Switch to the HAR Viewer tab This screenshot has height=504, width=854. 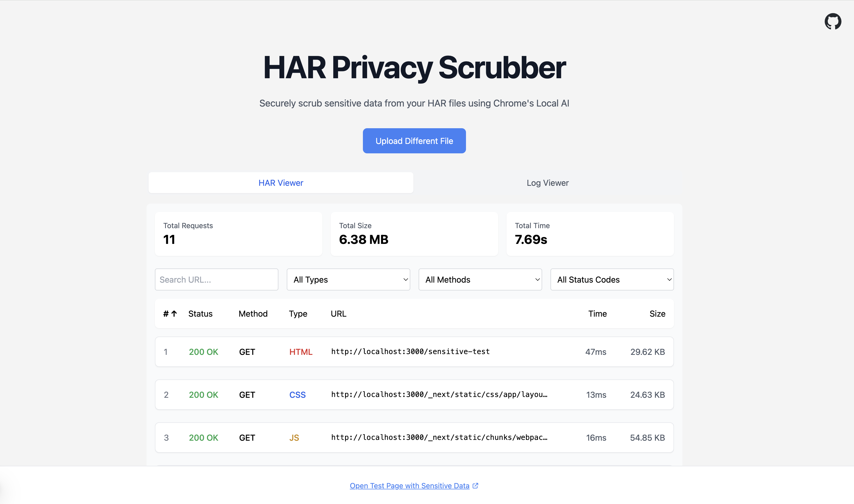(280, 183)
